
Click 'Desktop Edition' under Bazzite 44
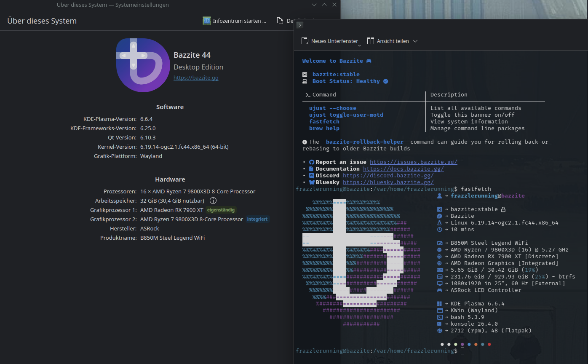click(198, 67)
